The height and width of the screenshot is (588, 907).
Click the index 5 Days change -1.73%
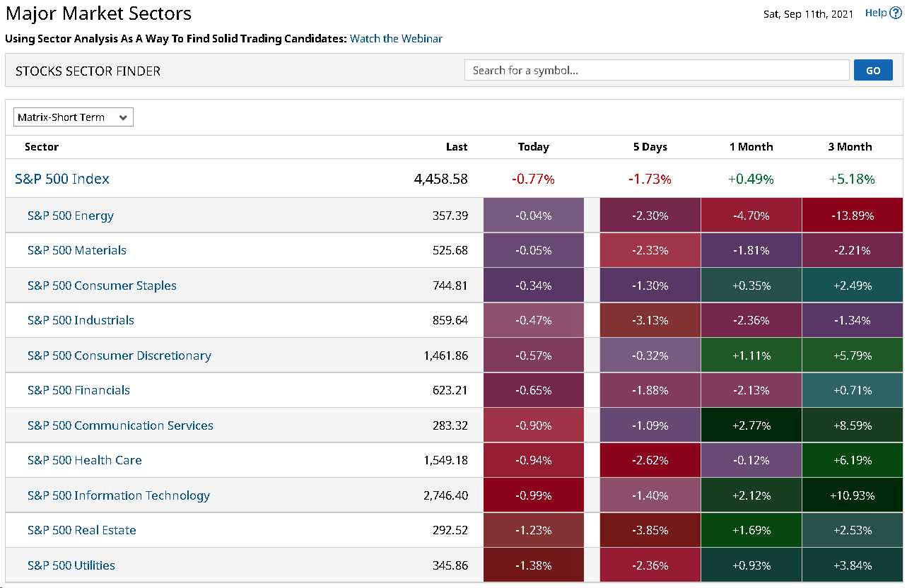pyautogui.click(x=650, y=180)
